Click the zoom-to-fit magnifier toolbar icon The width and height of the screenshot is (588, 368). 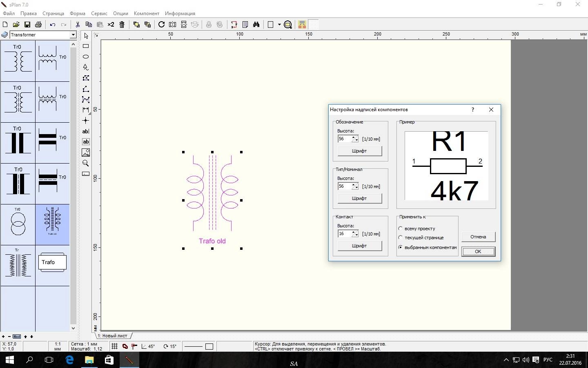[288, 25]
